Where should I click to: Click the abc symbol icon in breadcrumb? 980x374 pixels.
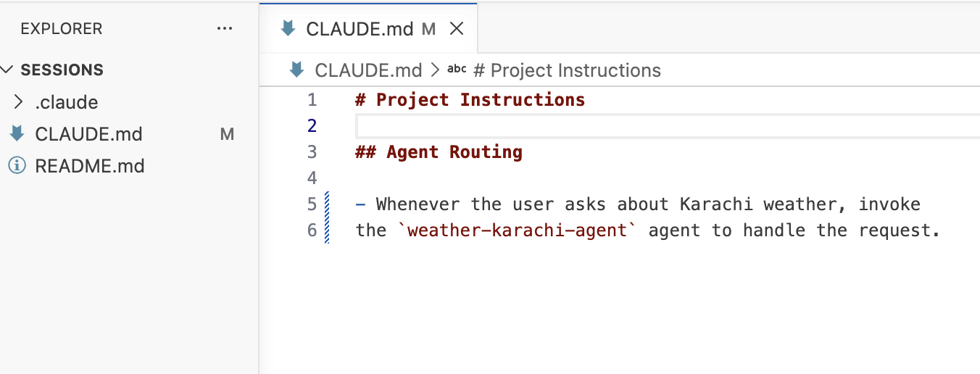(x=457, y=70)
